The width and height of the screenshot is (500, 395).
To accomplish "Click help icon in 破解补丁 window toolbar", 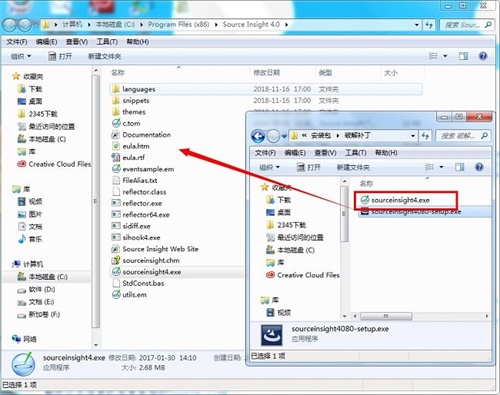I will tap(479, 167).
